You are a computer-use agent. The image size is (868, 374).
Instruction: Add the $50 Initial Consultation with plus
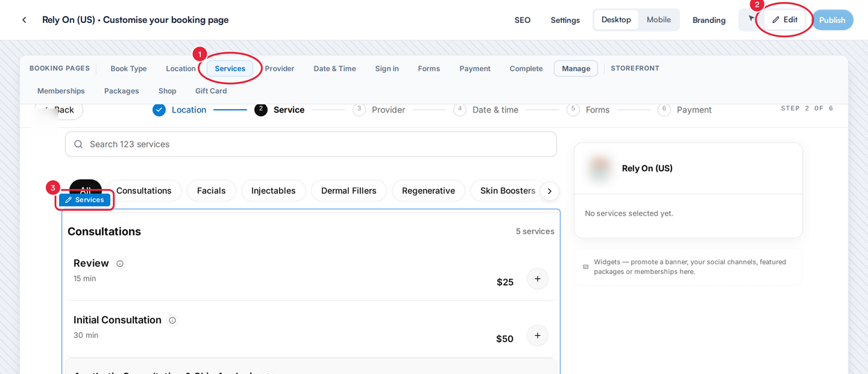pyautogui.click(x=537, y=336)
